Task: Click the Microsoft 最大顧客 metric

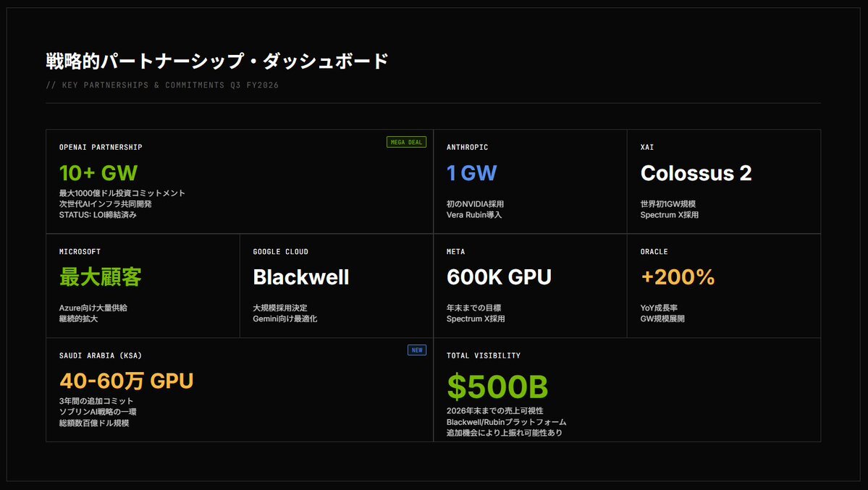Action: tap(101, 277)
